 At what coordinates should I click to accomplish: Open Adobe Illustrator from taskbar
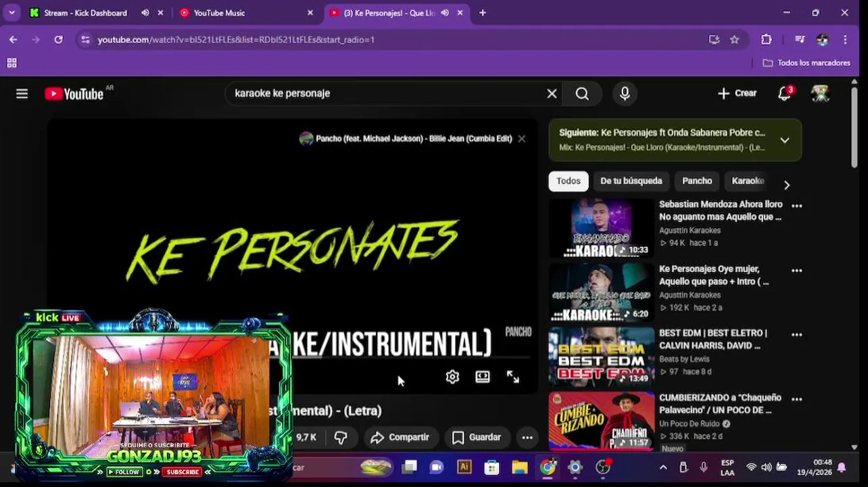464,467
